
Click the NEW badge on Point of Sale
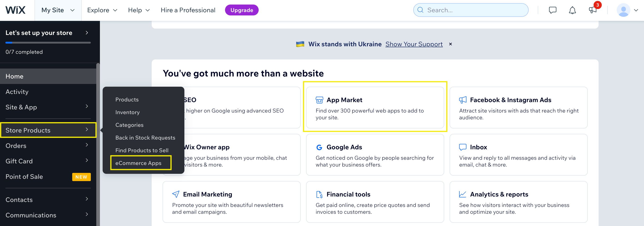tap(81, 177)
